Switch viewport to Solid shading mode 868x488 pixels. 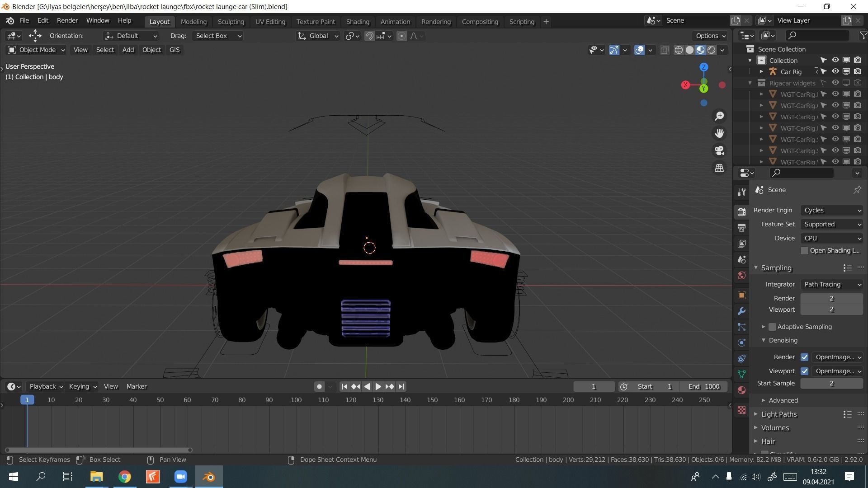pos(689,50)
